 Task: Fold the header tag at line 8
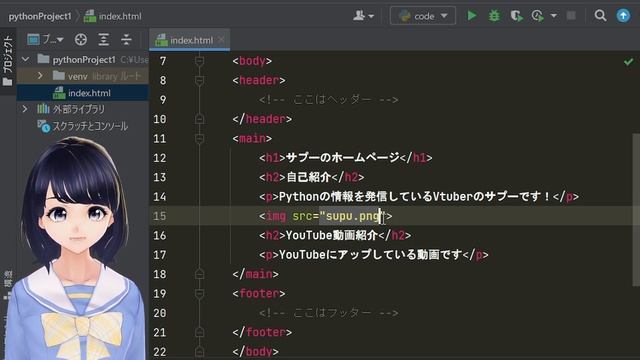[199, 80]
